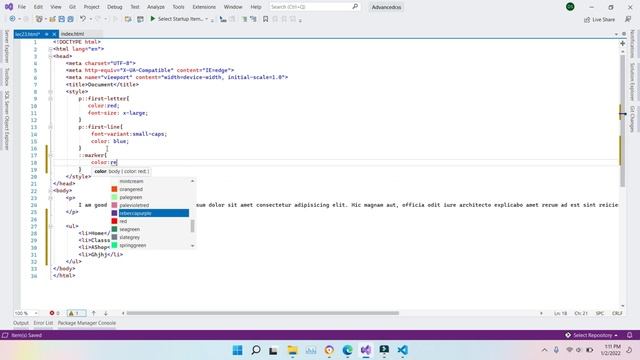
Task: Switch to the index.html tab
Action: (73, 34)
